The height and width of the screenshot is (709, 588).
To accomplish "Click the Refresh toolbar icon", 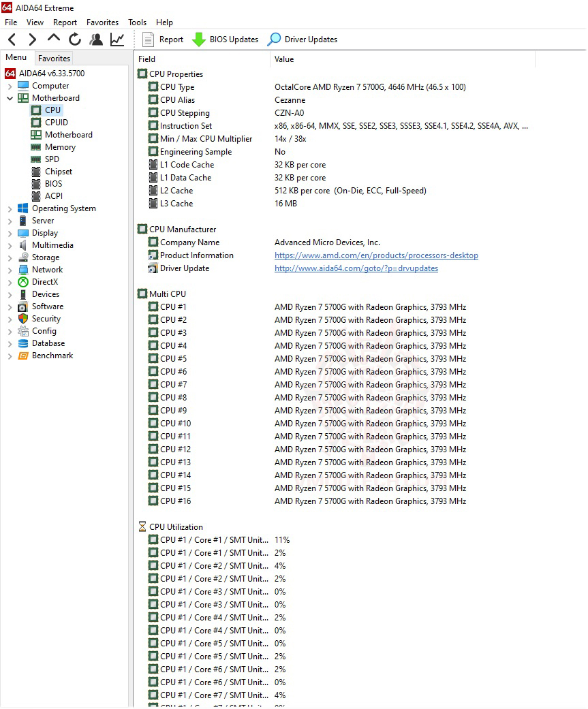I will pos(75,40).
